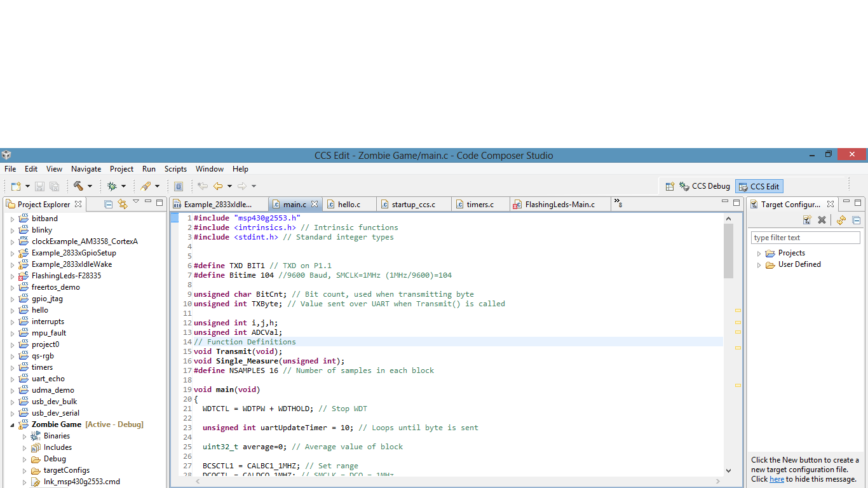Show hidden editor tabs list (»8)

pos(618,203)
